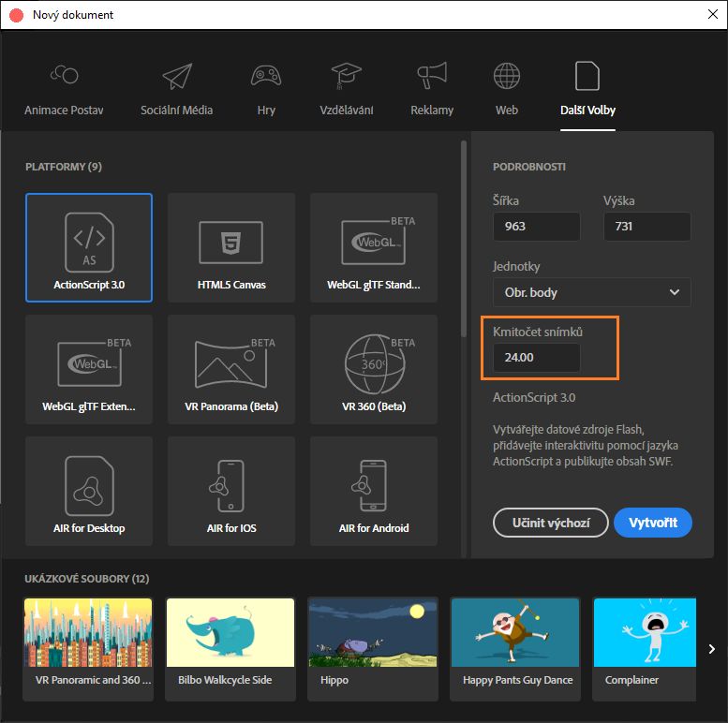Click the Vzdělávání graduation cap icon
The image size is (728, 723).
tap(347, 76)
